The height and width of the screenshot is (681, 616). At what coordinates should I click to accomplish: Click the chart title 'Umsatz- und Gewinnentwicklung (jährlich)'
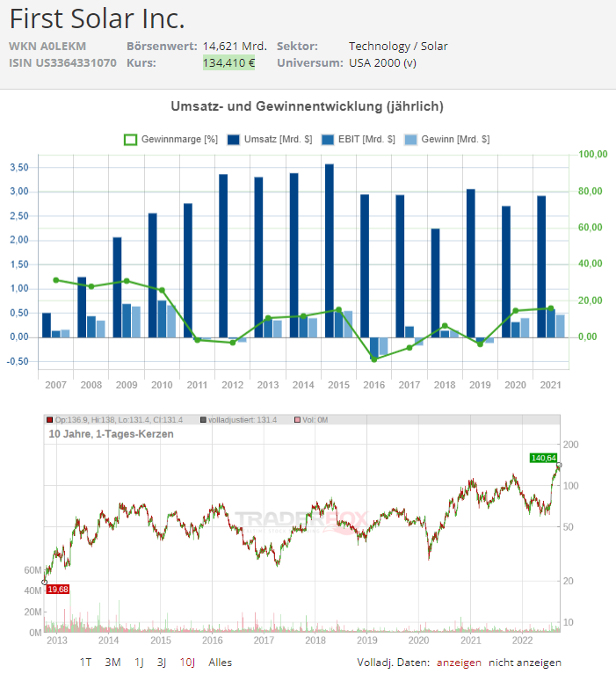[308, 106]
